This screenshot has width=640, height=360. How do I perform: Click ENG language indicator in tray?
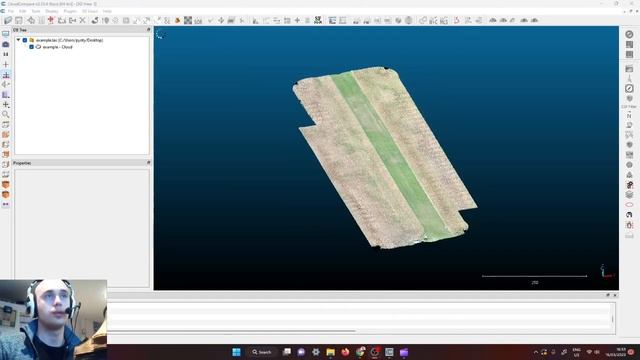point(576,352)
